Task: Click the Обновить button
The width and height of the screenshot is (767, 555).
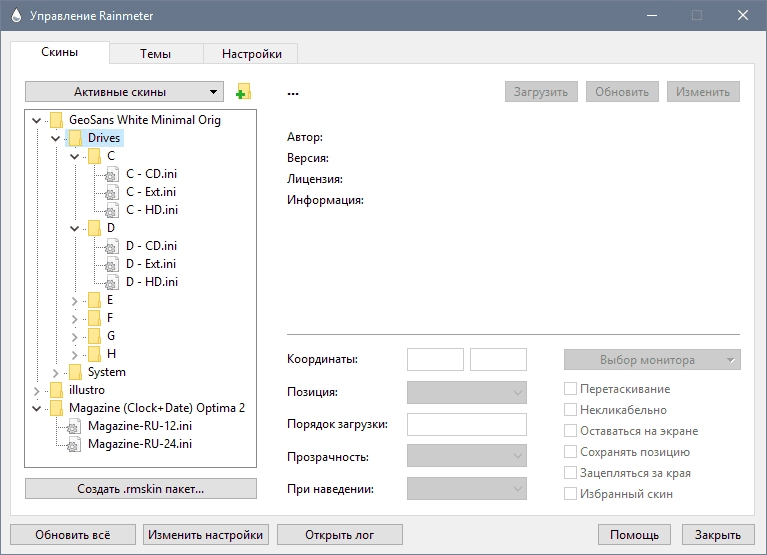Action: point(622,92)
